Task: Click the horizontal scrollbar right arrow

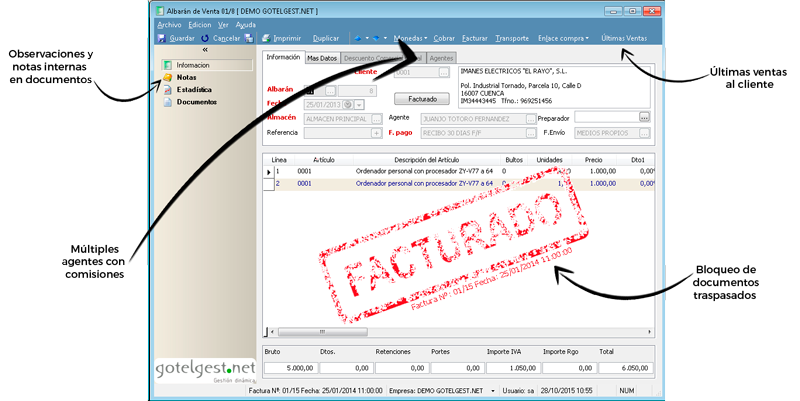Action: pyautogui.click(x=649, y=332)
